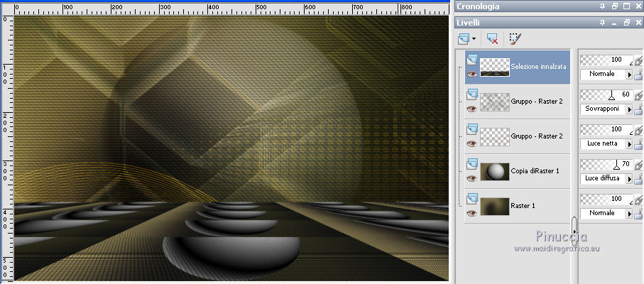Select layer name 'Selezione innalzata'
This screenshot has height=284, width=644.
(538, 67)
